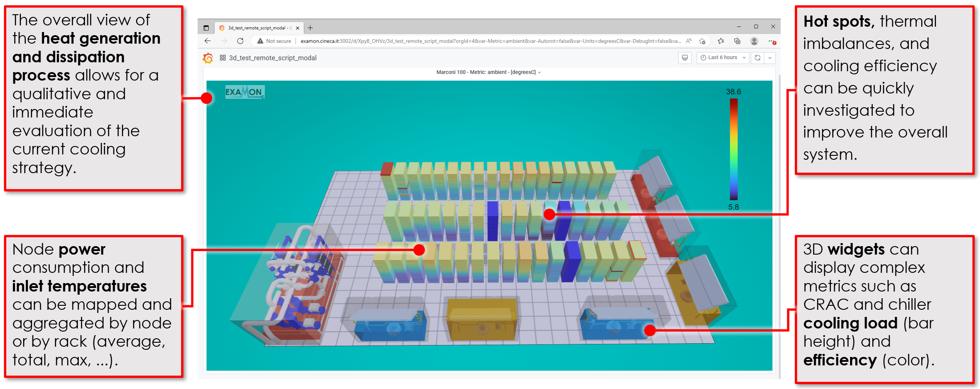The image size is (980, 389).
Task: Open a new browser tab
Action: click(x=310, y=28)
